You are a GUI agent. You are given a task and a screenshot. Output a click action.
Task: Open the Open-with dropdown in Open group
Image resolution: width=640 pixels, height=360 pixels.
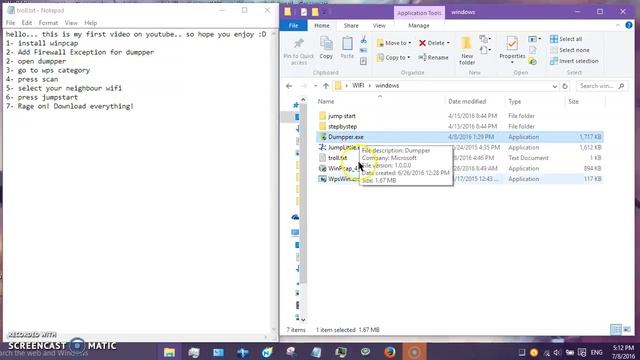[x=535, y=39]
